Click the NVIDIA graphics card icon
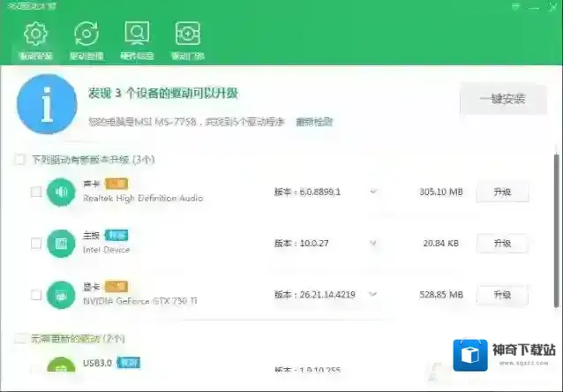 pyautogui.click(x=61, y=294)
